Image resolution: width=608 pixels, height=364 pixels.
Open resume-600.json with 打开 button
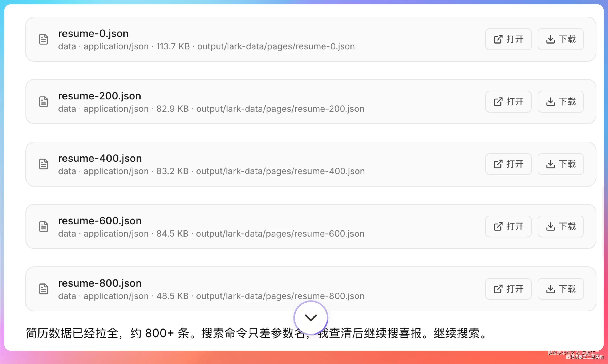coord(508,226)
